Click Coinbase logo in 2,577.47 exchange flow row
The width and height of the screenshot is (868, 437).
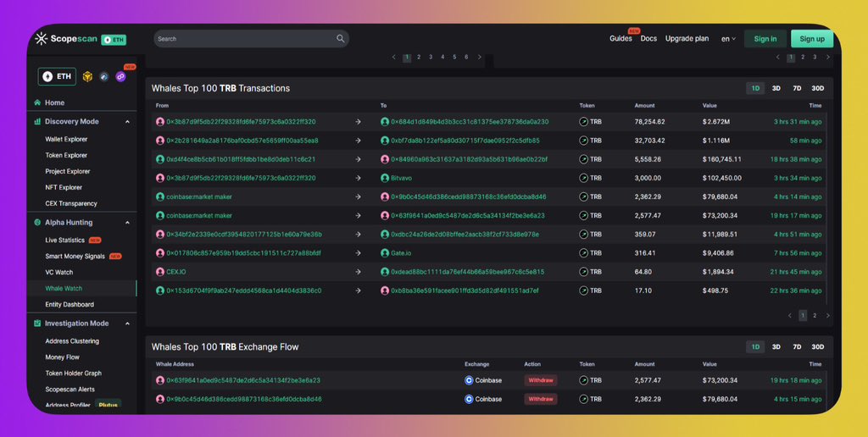coord(469,380)
